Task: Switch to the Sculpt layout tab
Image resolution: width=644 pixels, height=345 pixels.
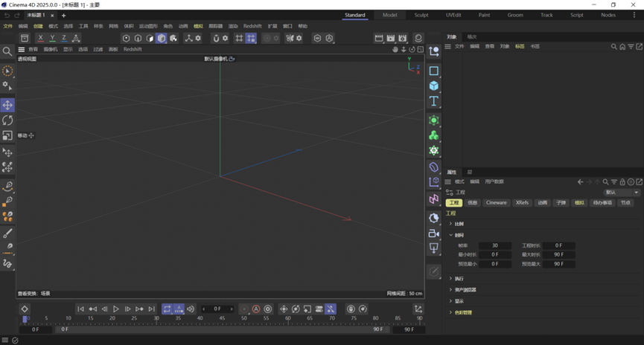Action: [421, 15]
